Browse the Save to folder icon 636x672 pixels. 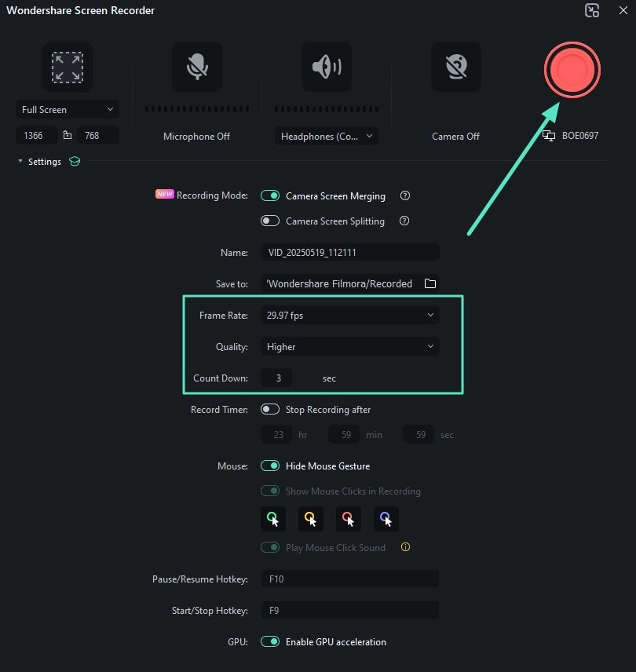pos(429,283)
